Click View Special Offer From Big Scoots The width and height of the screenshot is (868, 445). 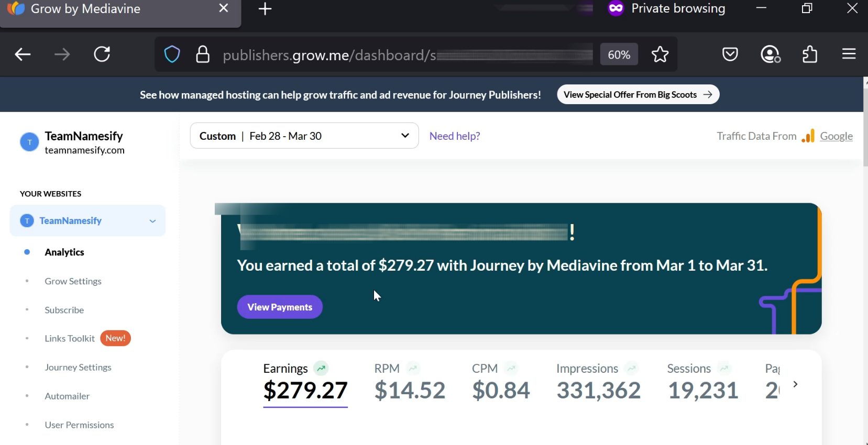tap(638, 95)
